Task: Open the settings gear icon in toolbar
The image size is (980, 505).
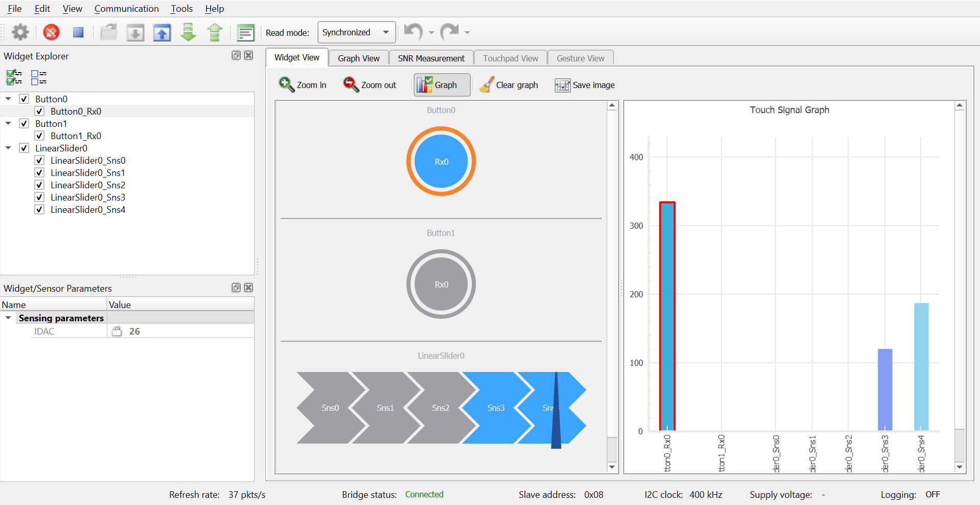Action: 20,32
